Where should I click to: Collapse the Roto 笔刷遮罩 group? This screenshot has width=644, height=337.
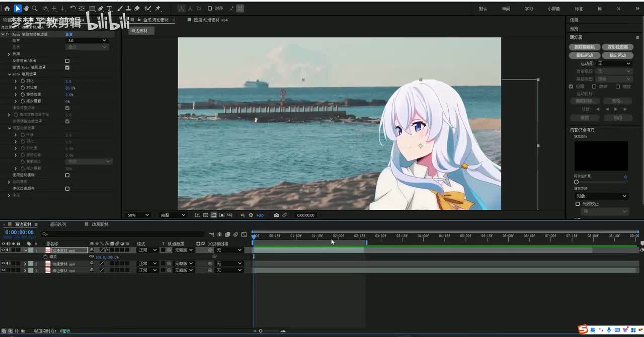pos(9,74)
